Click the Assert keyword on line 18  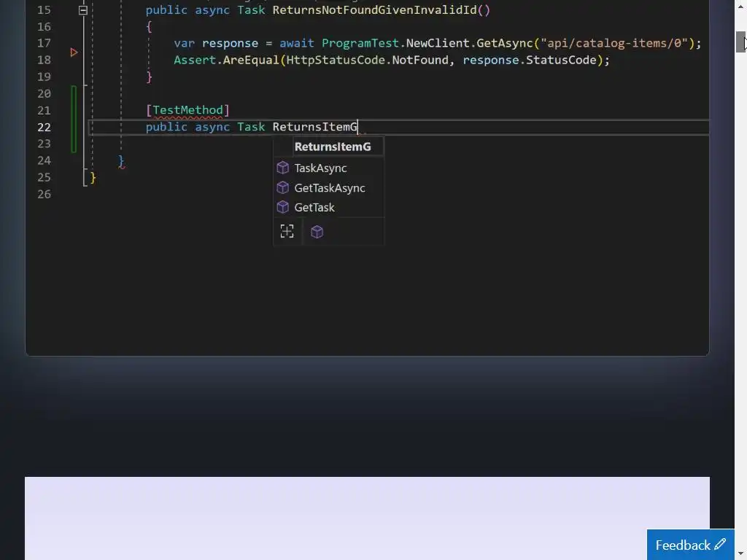195,60
